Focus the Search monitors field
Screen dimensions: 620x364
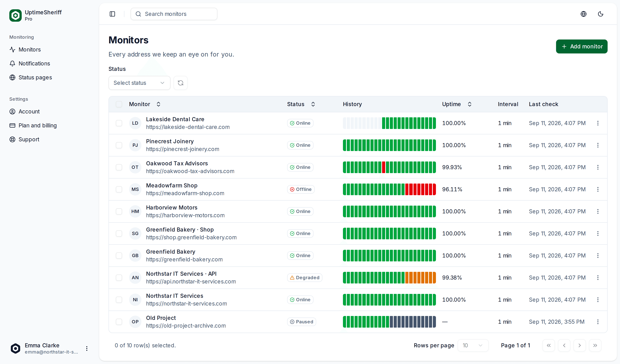point(174,14)
